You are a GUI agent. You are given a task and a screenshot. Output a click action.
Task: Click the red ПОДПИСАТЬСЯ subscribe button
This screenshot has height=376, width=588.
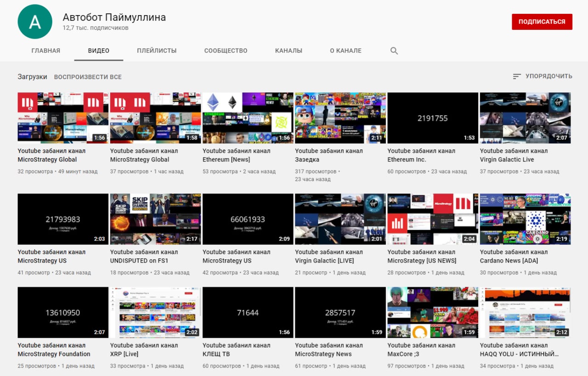542,22
